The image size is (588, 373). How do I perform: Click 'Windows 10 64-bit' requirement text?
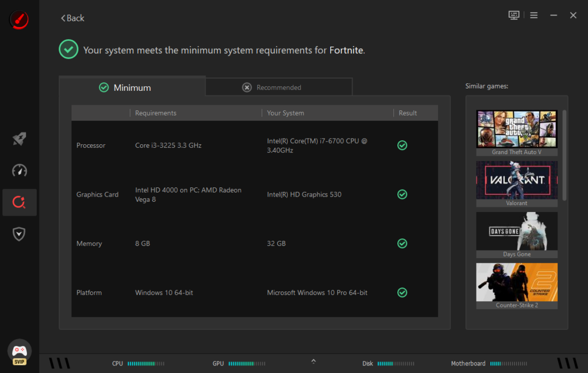(164, 293)
